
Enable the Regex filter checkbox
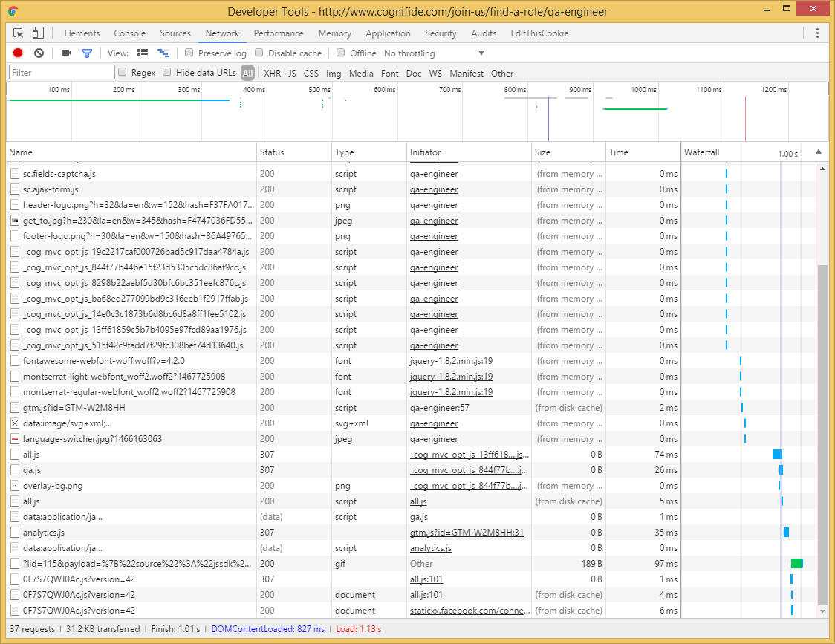123,73
